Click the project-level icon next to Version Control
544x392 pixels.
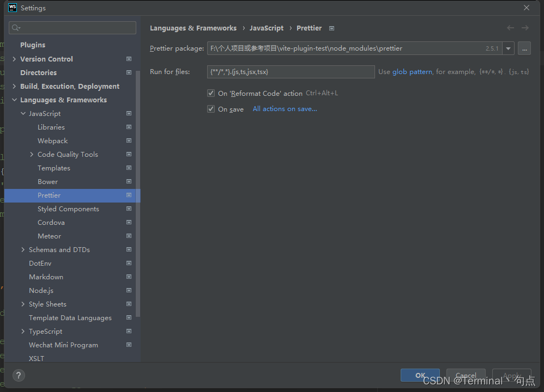coord(129,59)
